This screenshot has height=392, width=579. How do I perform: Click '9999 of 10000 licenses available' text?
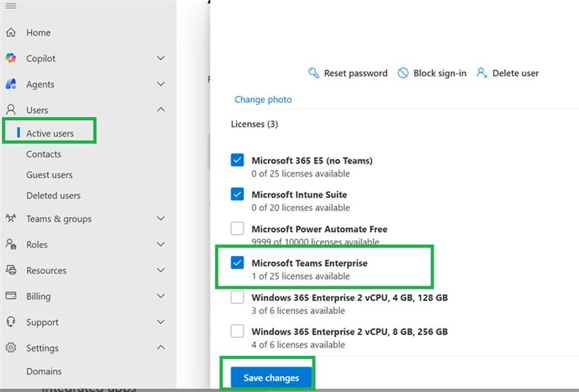click(x=316, y=242)
